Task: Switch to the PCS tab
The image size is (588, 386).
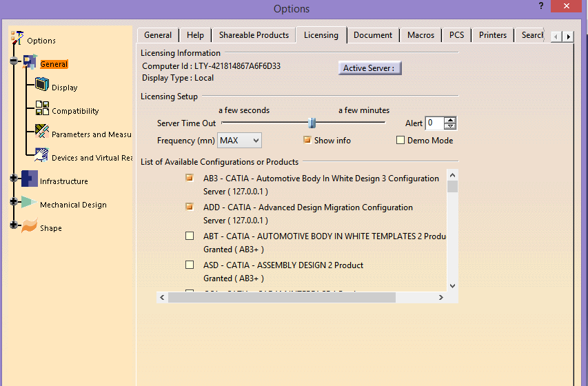Action: [x=457, y=35]
